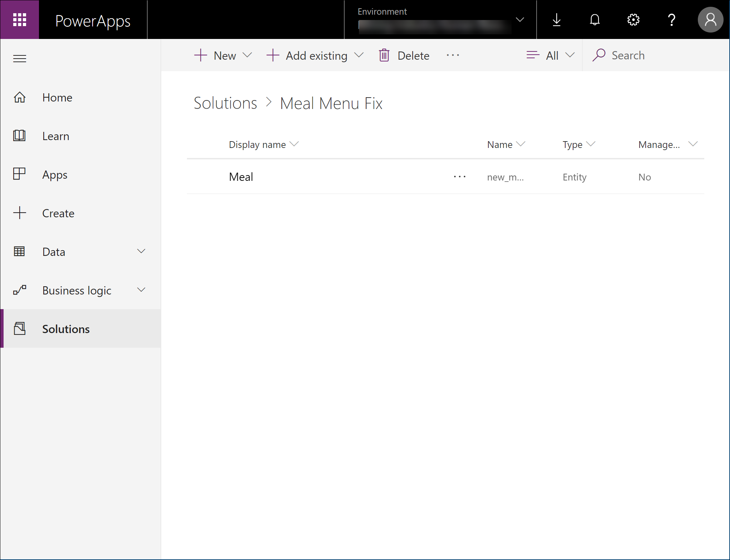The width and height of the screenshot is (730, 560).
Task: Open the settings gear icon
Action: [633, 20]
